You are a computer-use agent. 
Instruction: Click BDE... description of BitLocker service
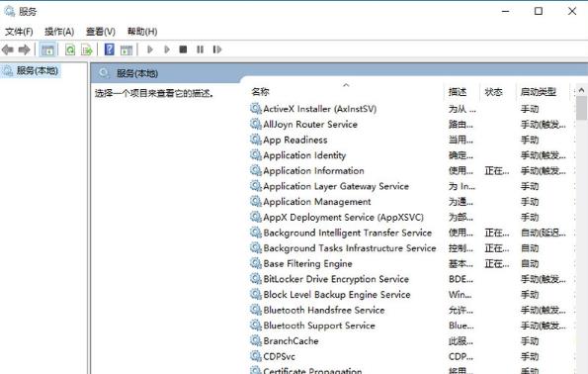tap(461, 279)
